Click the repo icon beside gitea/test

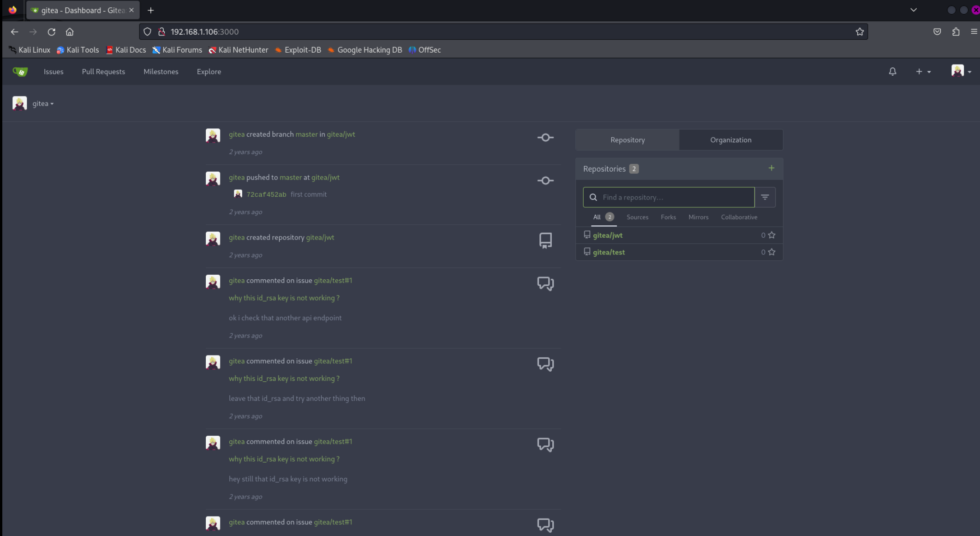click(x=587, y=252)
